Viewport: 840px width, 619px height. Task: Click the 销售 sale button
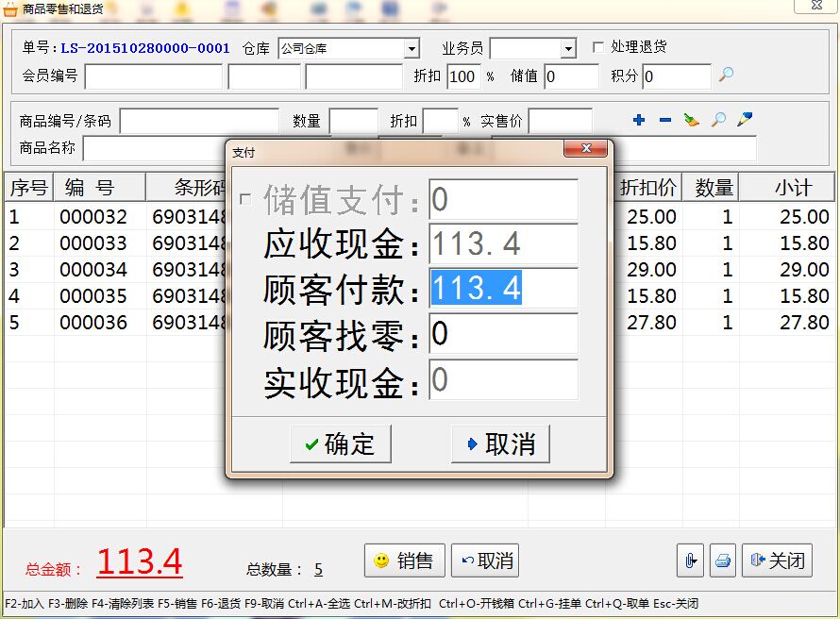[x=405, y=560]
